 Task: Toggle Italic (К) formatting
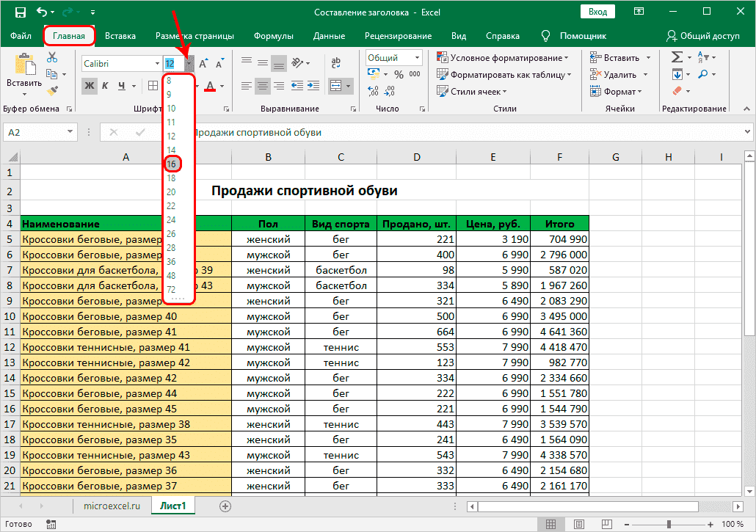pyautogui.click(x=106, y=86)
